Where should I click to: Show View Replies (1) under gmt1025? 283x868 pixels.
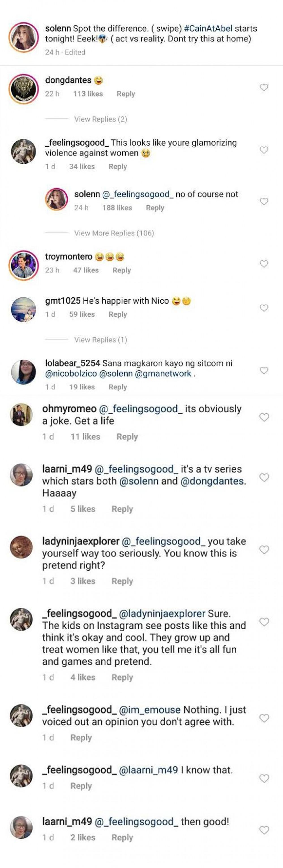click(x=100, y=340)
